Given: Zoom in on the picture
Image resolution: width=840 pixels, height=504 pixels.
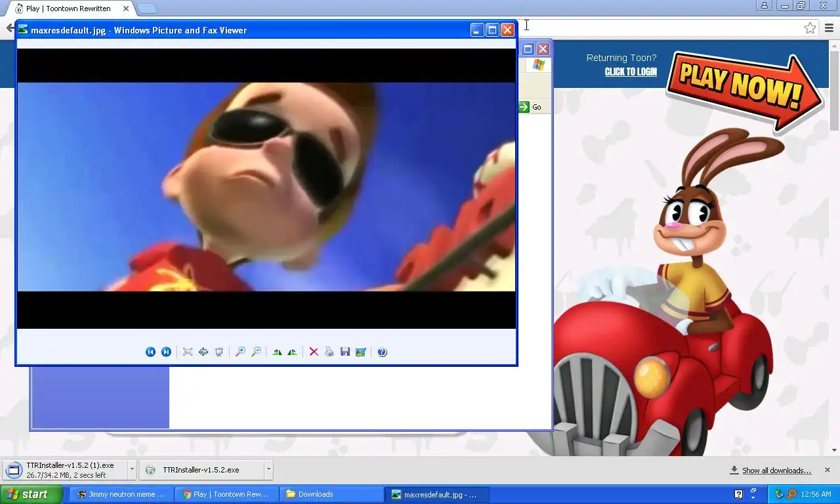Looking at the screenshot, I should point(240,352).
